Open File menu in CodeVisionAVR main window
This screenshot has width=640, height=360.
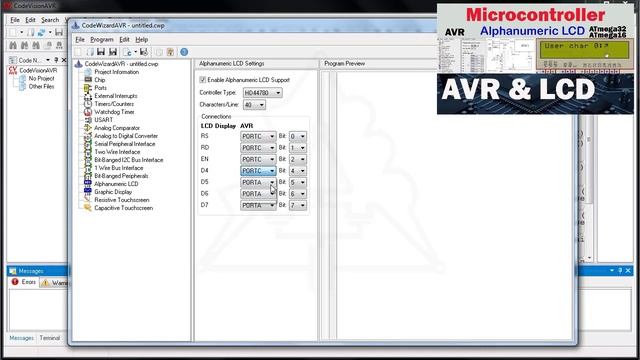pyautogui.click(x=15, y=20)
